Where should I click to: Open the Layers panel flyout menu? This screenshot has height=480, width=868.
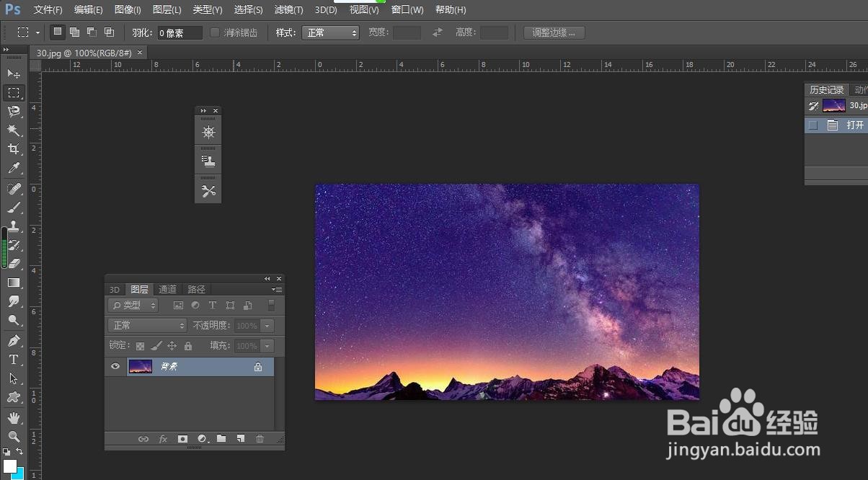[277, 289]
